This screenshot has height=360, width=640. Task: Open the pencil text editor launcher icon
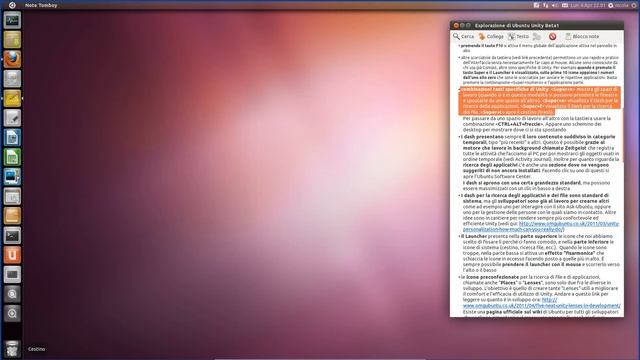12,118
